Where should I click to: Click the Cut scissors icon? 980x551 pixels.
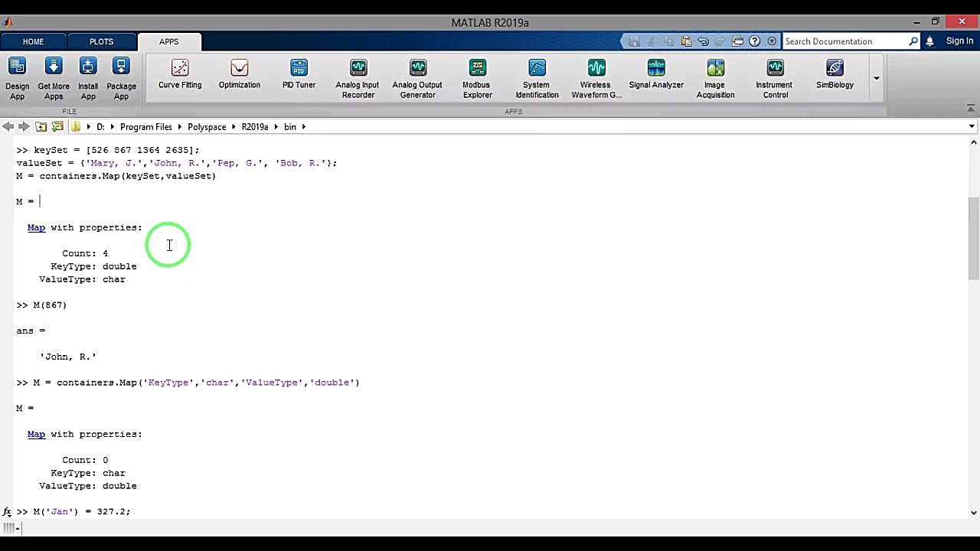(x=652, y=41)
